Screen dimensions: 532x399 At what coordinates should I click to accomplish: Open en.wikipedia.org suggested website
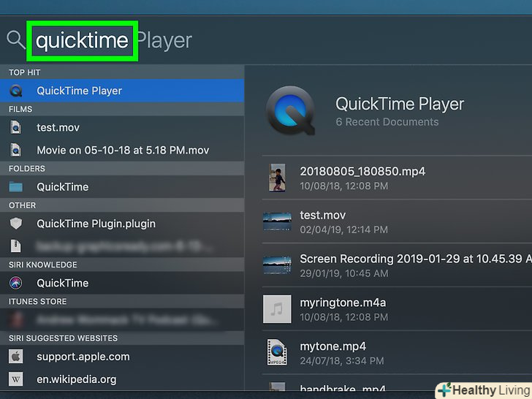click(x=76, y=379)
